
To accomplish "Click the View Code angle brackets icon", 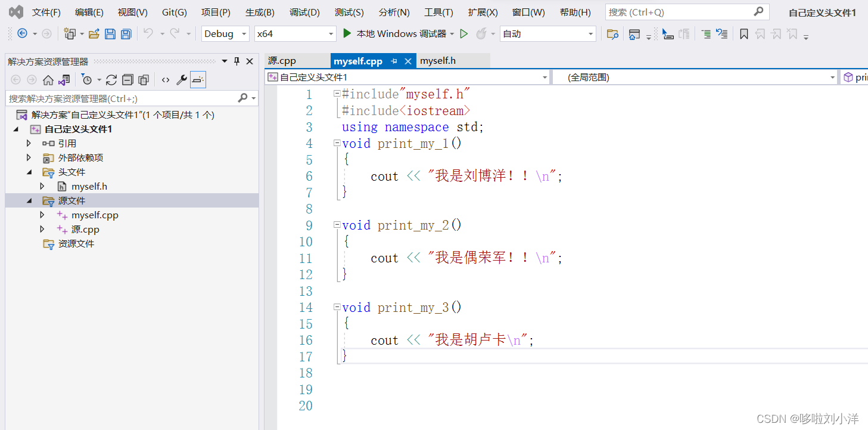I will (x=166, y=80).
